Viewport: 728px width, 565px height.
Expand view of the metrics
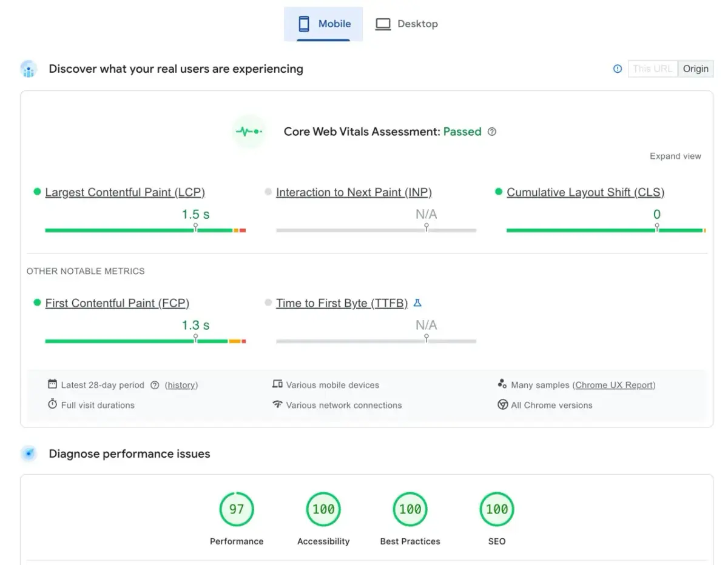pos(675,156)
